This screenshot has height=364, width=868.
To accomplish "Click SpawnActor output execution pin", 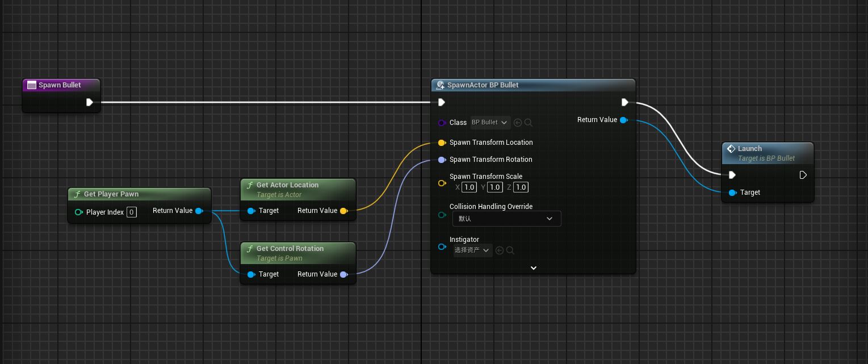I will 624,103.
